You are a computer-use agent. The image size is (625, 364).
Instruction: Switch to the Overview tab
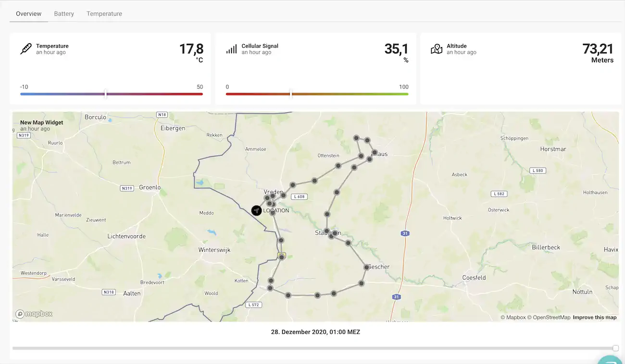29,14
